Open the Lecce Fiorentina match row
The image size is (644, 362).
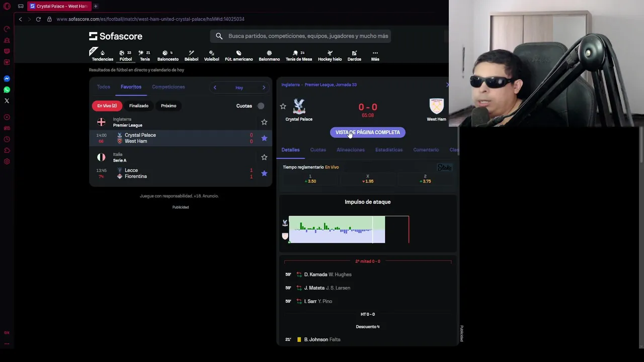pyautogui.click(x=181, y=173)
